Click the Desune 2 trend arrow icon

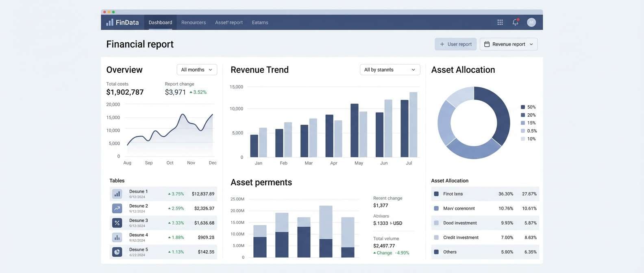[x=117, y=208]
